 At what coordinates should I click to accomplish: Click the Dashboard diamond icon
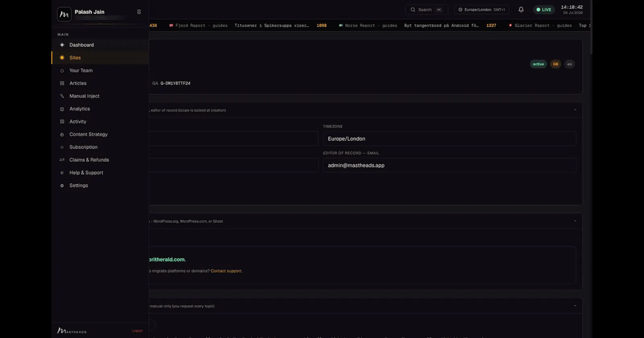62,45
